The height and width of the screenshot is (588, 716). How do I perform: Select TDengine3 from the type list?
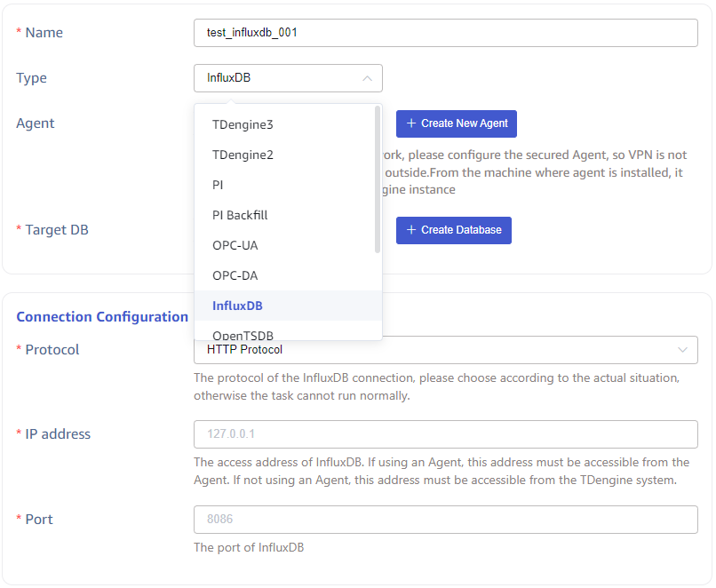point(243,124)
